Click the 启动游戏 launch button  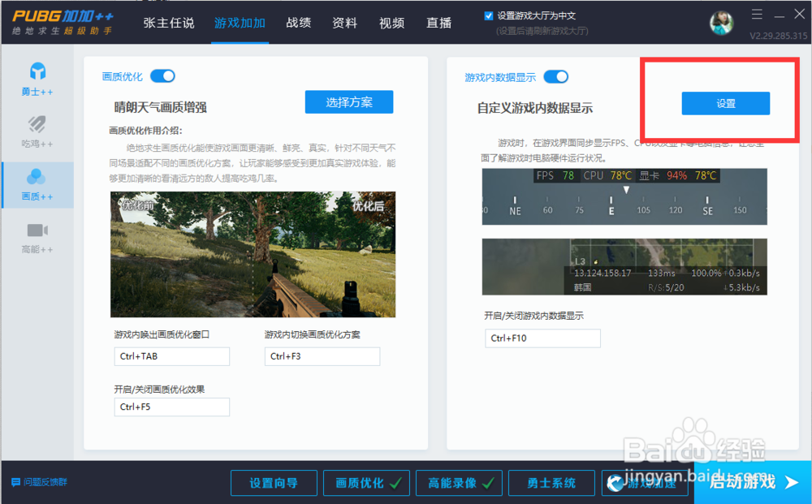[753, 482]
